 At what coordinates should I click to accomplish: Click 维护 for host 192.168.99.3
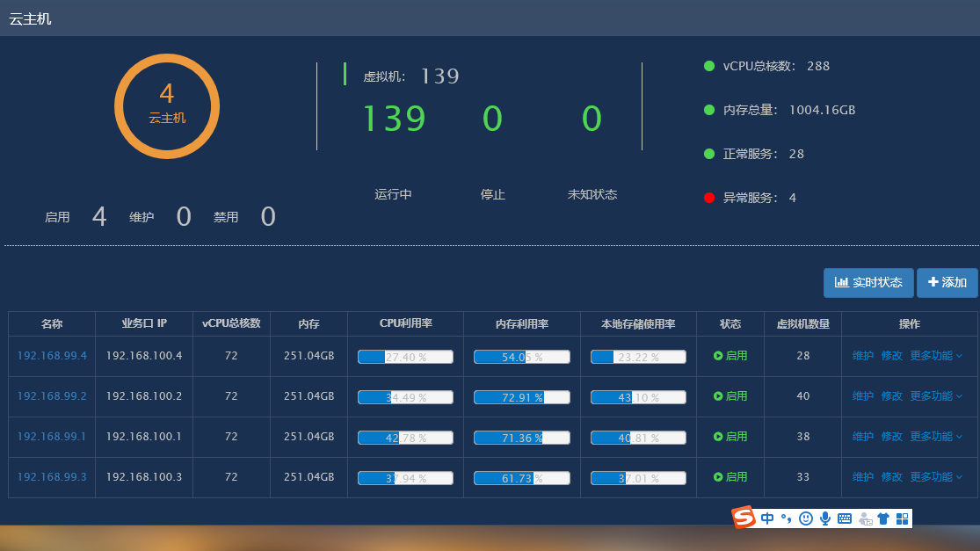[862, 476]
